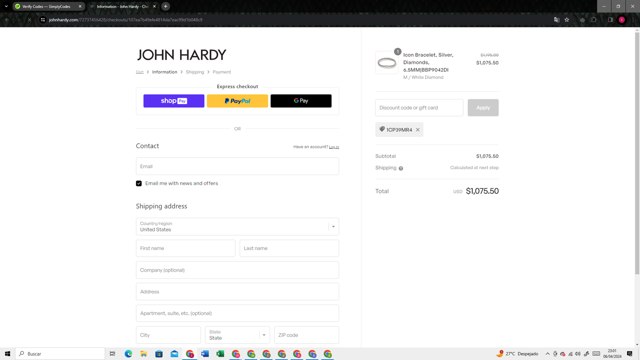
Task: Remove the applied 1CP29MR4 discount code
Action: click(x=418, y=130)
